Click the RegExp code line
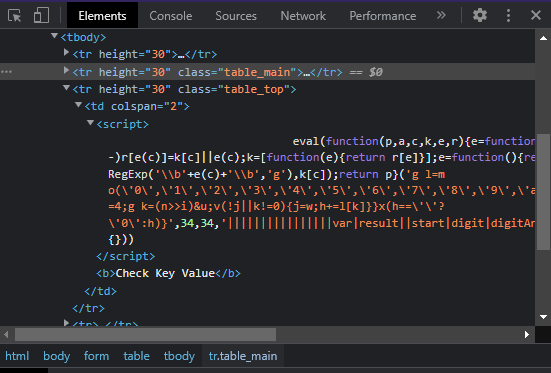The image size is (551, 373). (277, 174)
